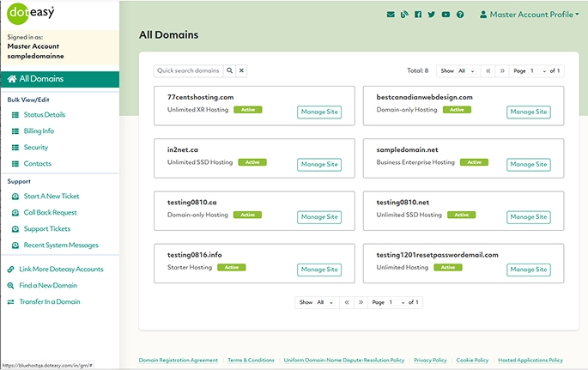Open the email envelope icon in header
The image size is (588, 370).
[x=391, y=15]
